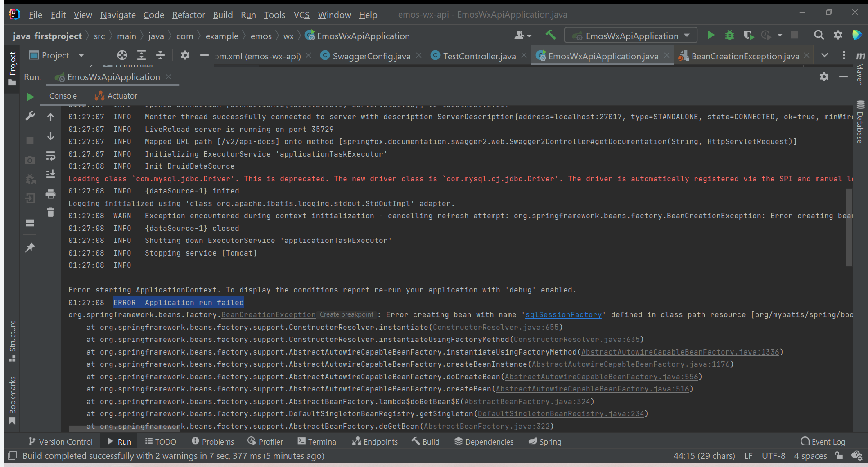
Task: Switch to TestController.java tab
Action: [x=479, y=56]
